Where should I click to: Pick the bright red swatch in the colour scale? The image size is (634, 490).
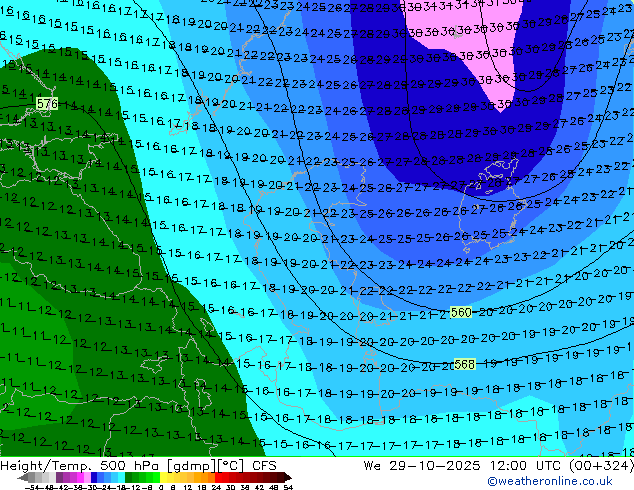[218, 477]
